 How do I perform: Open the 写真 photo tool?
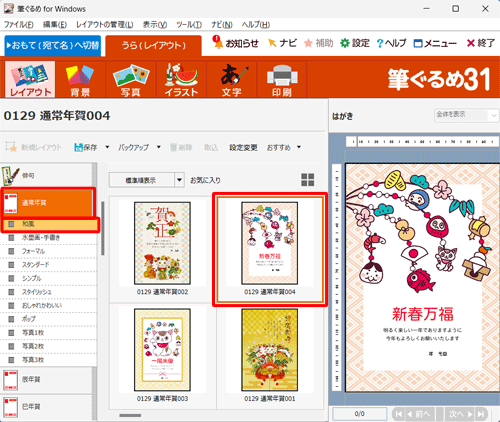131,79
